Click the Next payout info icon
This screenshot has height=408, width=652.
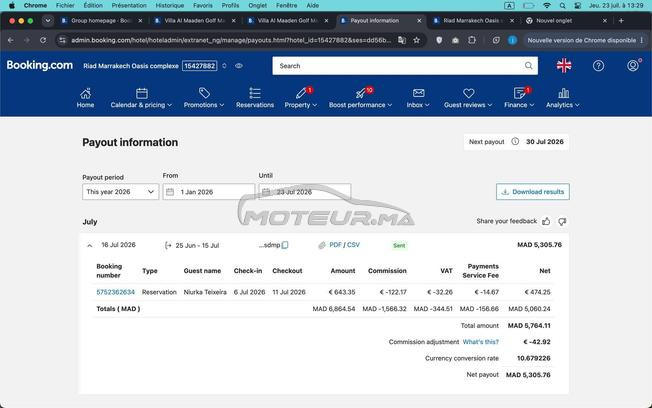point(515,141)
